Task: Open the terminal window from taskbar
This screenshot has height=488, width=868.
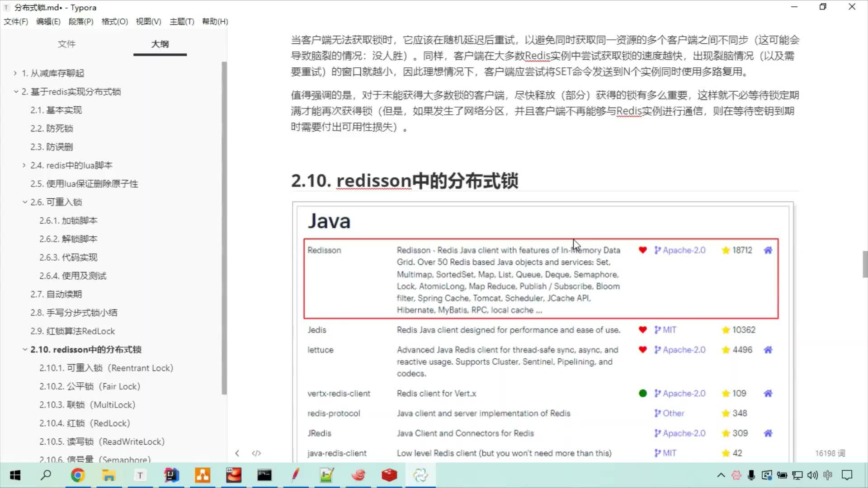Action: (264, 475)
